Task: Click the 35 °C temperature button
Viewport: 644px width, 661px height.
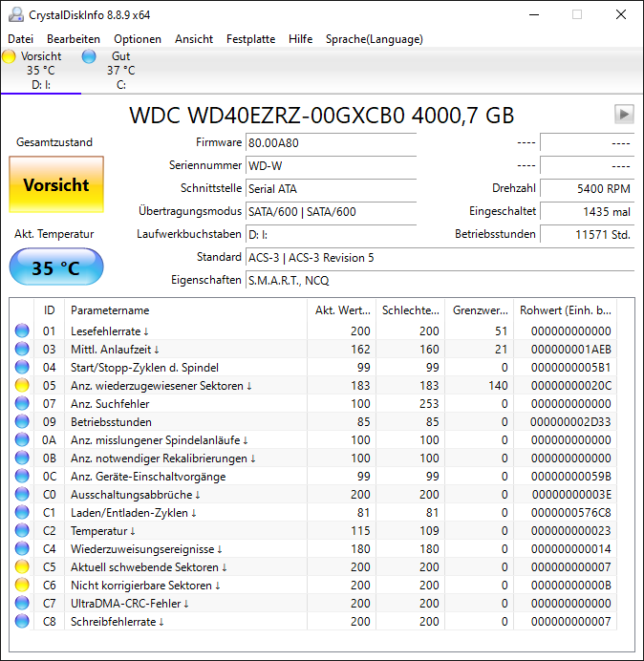Action: pyautogui.click(x=56, y=267)
